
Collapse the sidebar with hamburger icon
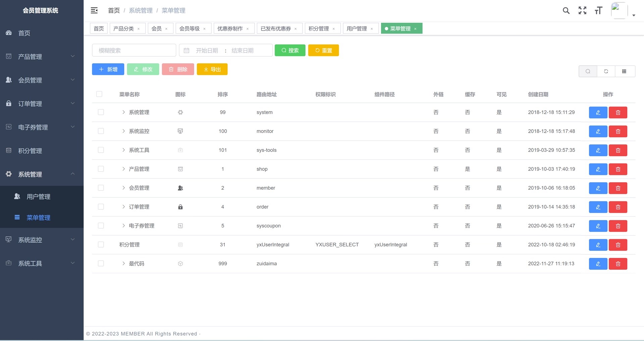(x=94, y=11)
